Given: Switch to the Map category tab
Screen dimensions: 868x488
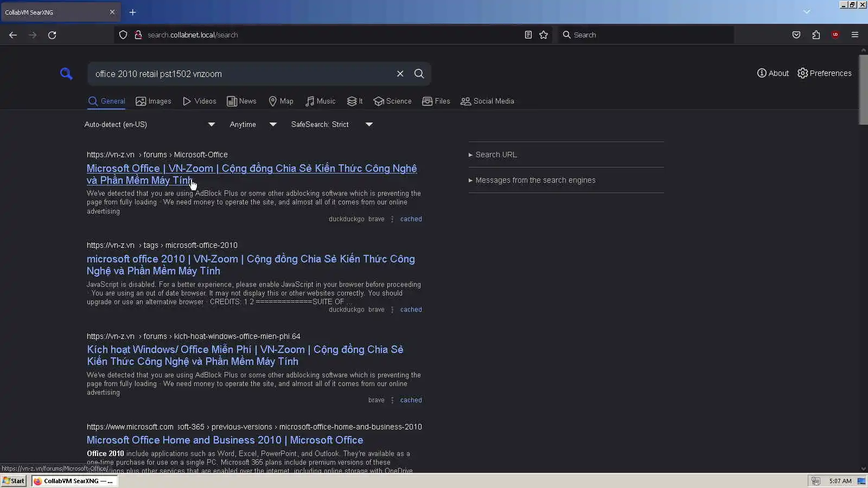Looking at the screenshot, I should (281, 101).
